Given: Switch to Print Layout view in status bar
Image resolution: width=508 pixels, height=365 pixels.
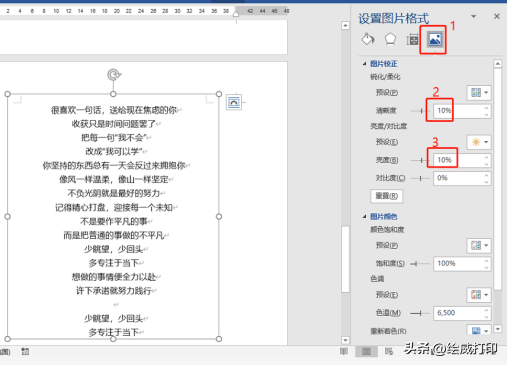Looking at the screenshot, I should tap(366, 351).
